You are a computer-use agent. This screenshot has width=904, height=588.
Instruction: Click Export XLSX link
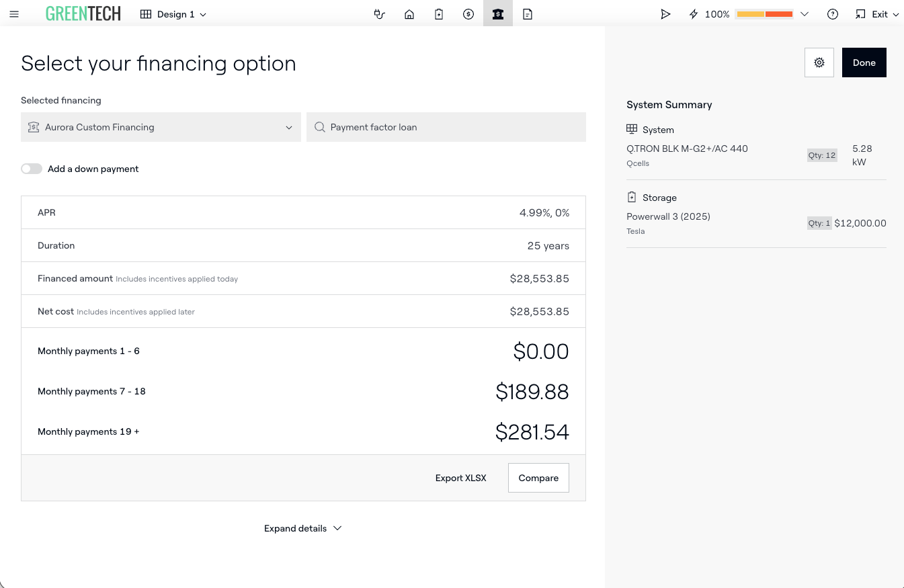[461, 478]
